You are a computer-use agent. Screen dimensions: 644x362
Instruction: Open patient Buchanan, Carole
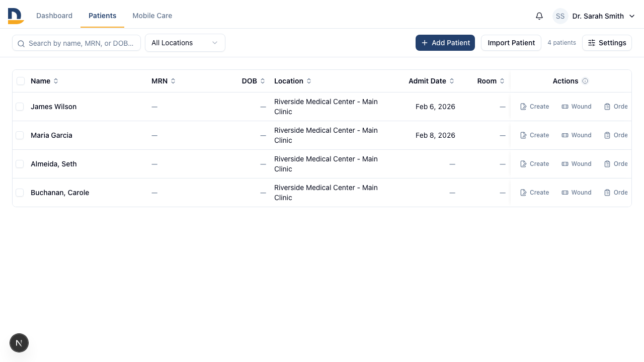tap(60, 193)
